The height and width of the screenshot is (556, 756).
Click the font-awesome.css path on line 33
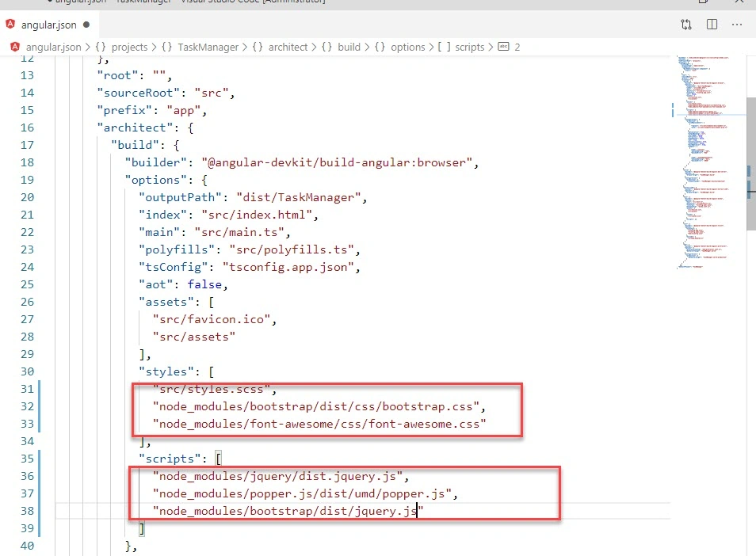point(319,424)
